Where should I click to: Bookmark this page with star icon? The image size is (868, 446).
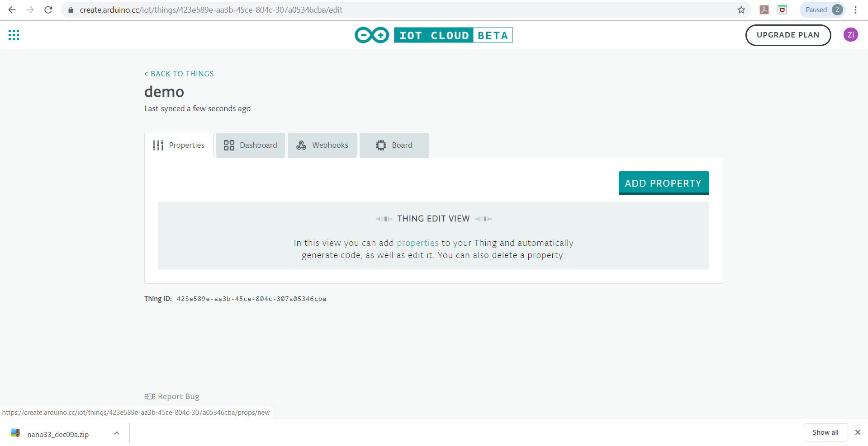tap(741, 9)
